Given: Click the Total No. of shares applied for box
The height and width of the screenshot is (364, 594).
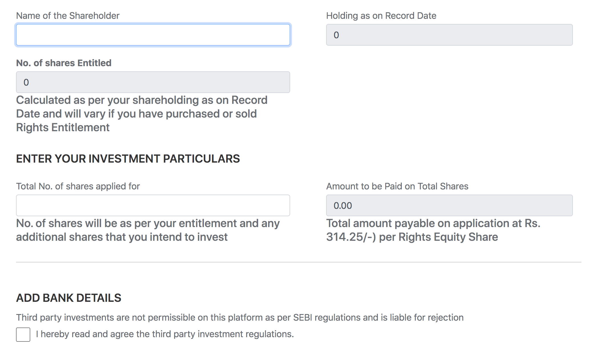Looking at the screenshot, I should coord(153,205).
